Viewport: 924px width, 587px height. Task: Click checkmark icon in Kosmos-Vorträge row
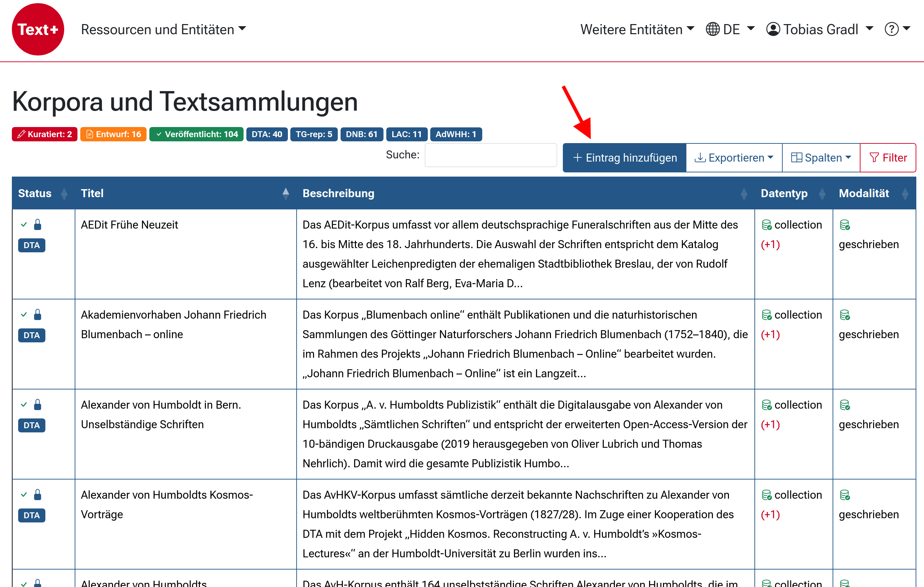click(24, 495)
